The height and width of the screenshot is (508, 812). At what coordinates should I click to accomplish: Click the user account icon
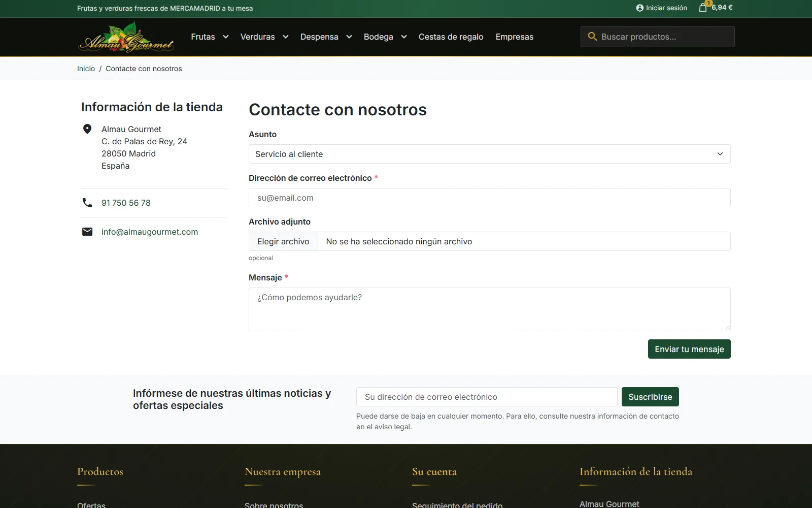639,8
